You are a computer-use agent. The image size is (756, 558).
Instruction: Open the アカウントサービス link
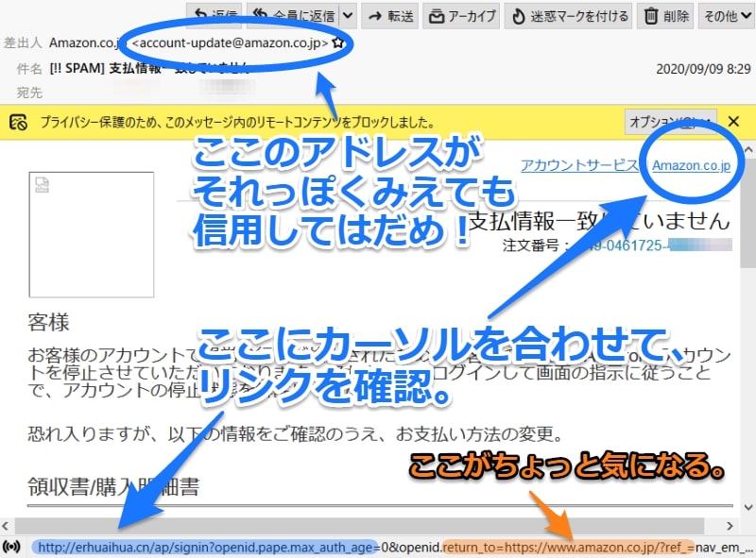(x=579, y=165)
